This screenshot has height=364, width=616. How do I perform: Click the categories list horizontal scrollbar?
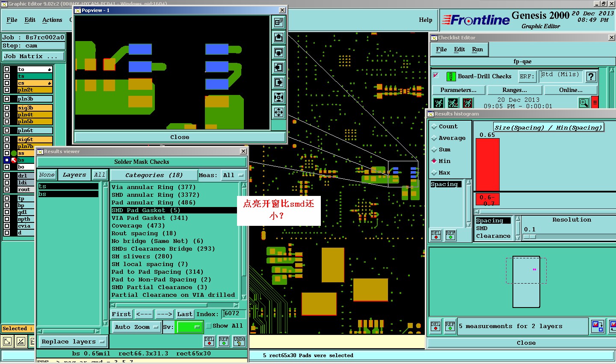pos(175,305)
